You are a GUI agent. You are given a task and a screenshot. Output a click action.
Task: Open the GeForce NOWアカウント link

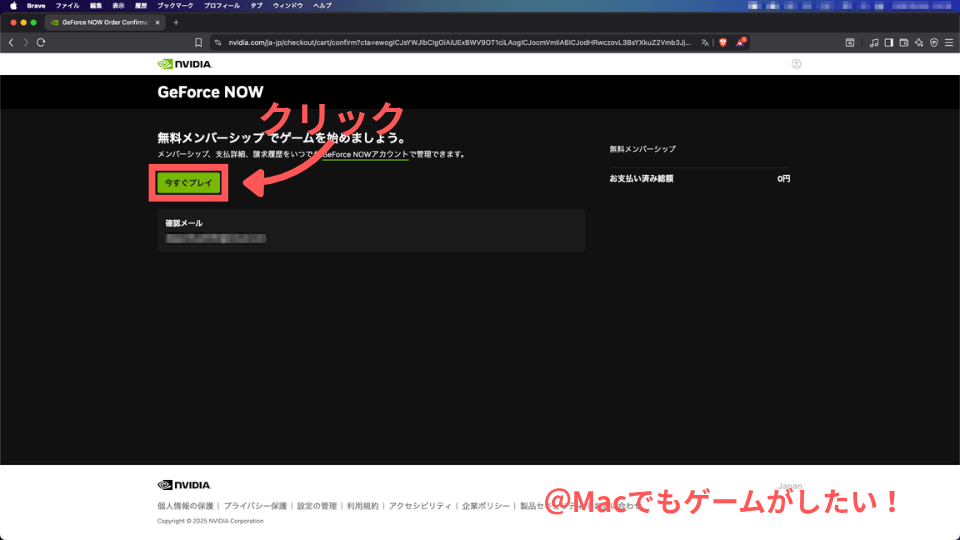[365, 155]
